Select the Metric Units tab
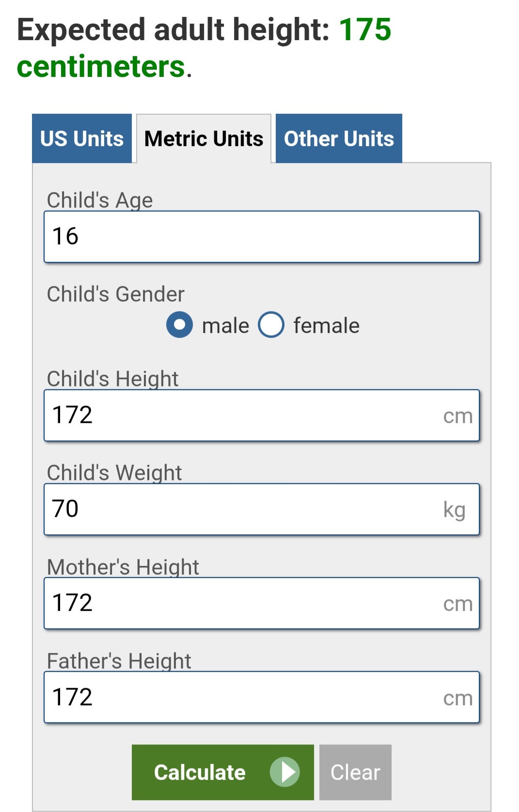 point(204,139)
